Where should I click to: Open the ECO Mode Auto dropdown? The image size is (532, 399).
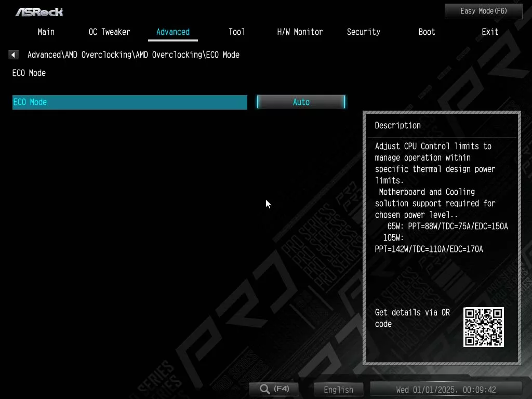301,102
